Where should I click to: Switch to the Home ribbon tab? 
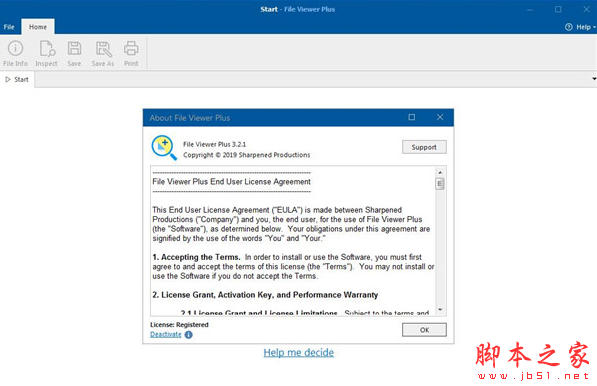pyautogui.click(x=38, y=27)
